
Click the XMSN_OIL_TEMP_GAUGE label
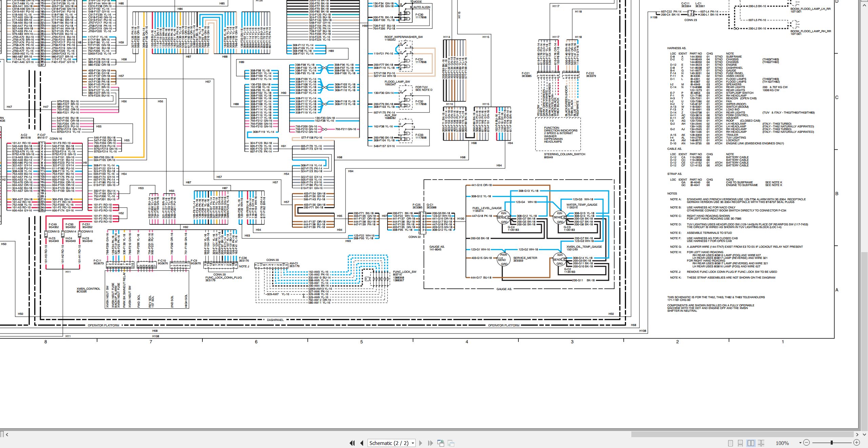tap(584, 247)
